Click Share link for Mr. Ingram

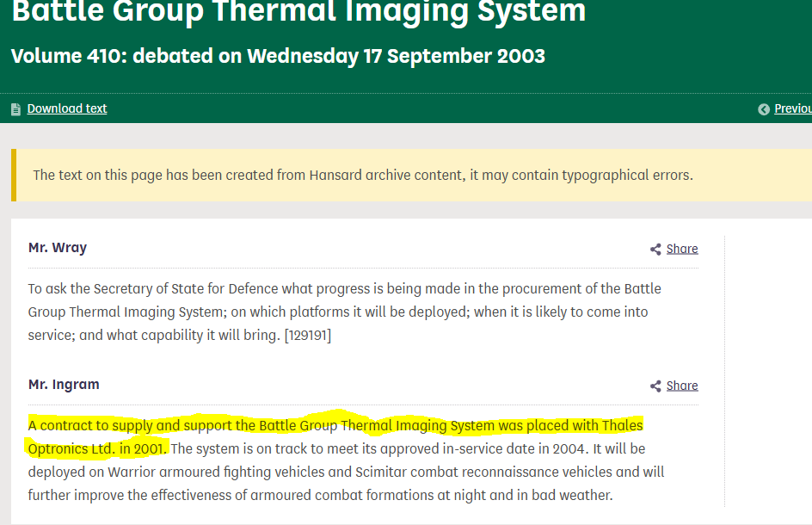click(x=682, y=386)
